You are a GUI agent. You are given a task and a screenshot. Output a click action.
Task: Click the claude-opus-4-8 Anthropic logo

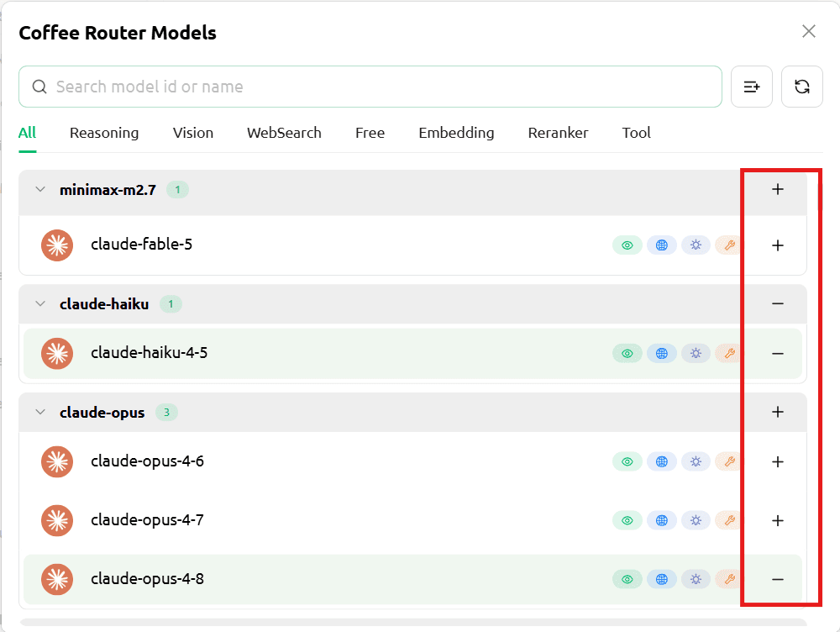tap(57, 579)
